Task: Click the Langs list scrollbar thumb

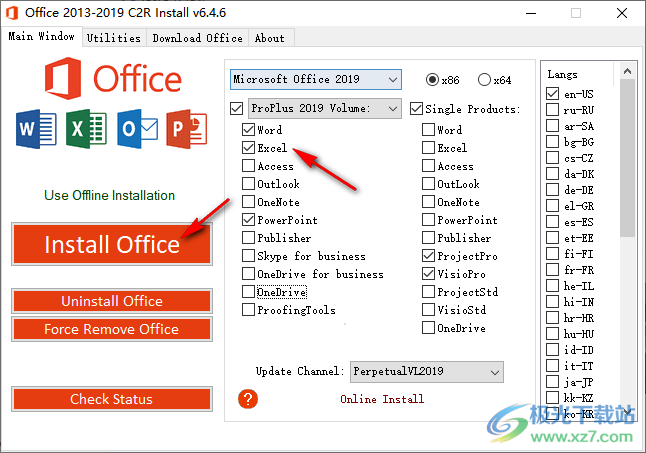Action: pyautogui.click(x=627, y=158)
